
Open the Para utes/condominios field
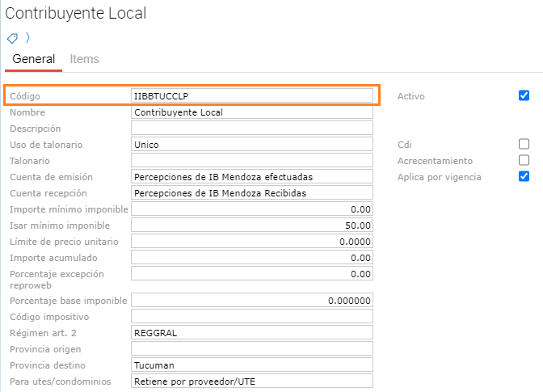pyautogui.click(x=252, y=381)
